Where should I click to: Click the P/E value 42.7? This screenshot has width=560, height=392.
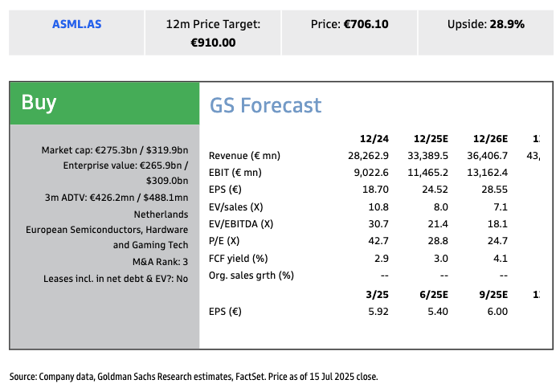pyautogui.click(x=378, y=242)
